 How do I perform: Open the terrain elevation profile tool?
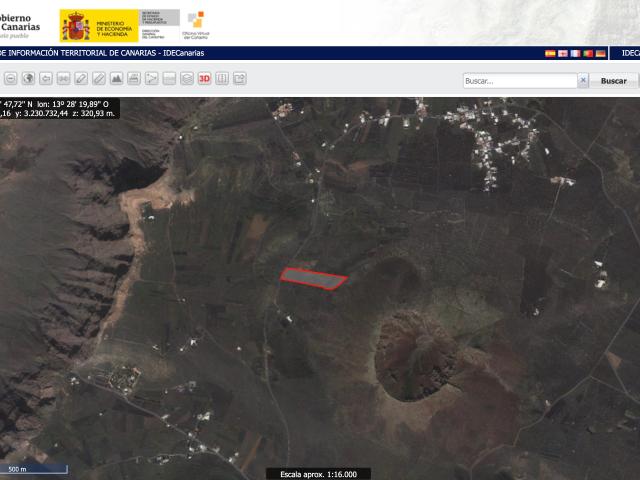[x=116, y=78]
